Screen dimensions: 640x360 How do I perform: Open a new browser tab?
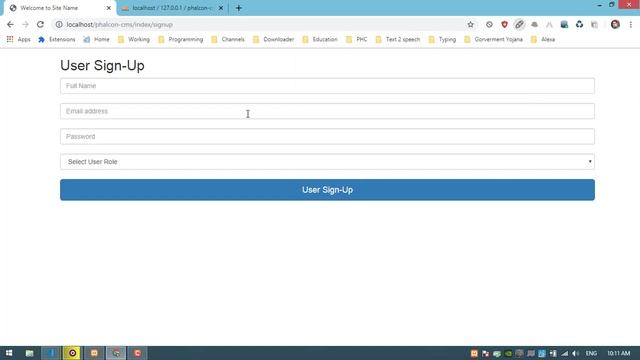click(x=239, y=8)
